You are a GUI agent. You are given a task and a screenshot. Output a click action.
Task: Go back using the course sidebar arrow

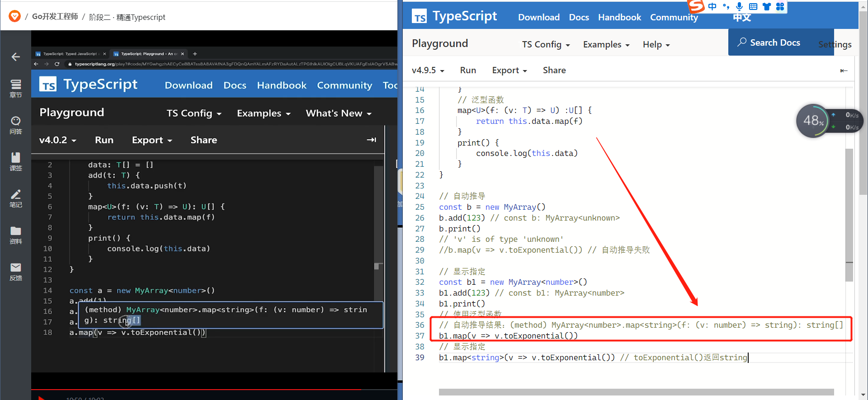coord(16,57)
